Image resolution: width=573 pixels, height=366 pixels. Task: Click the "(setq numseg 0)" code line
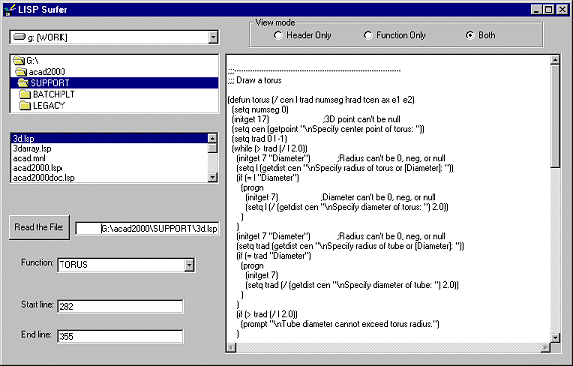260,110
